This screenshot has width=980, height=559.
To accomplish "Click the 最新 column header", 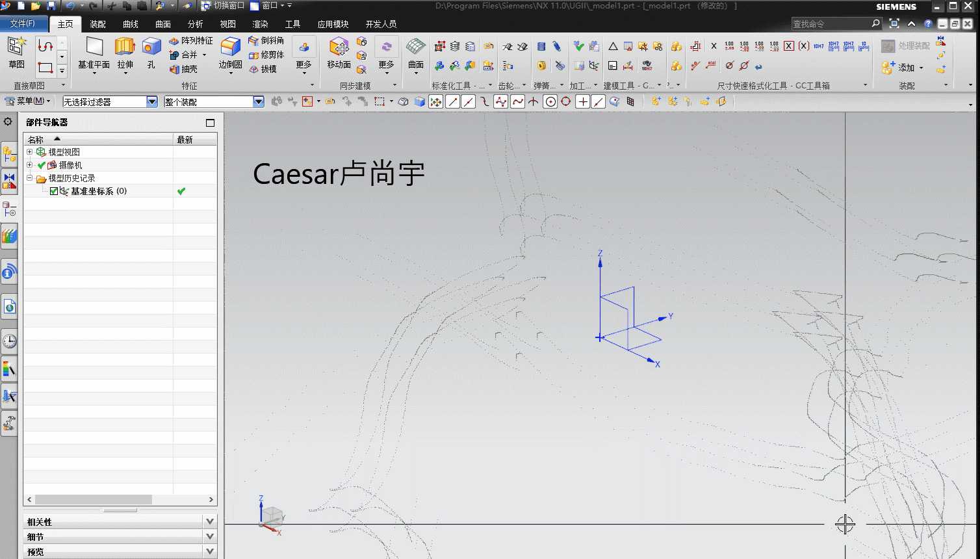I will pos(195,139).
